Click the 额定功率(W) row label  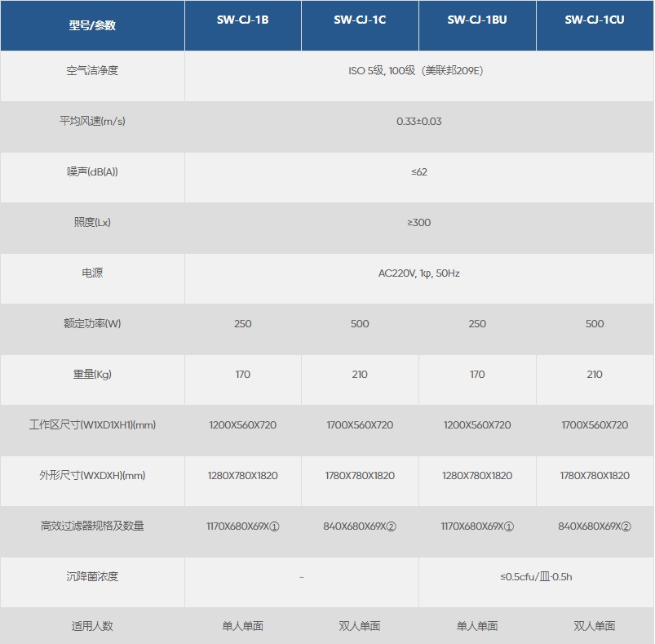[x=92, y=324]
